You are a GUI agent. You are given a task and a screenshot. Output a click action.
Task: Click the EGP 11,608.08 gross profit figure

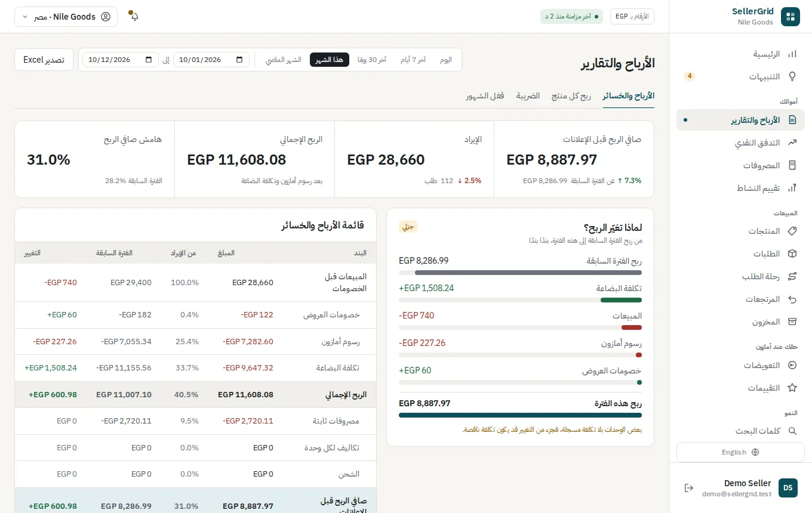(x=236, y=160)
